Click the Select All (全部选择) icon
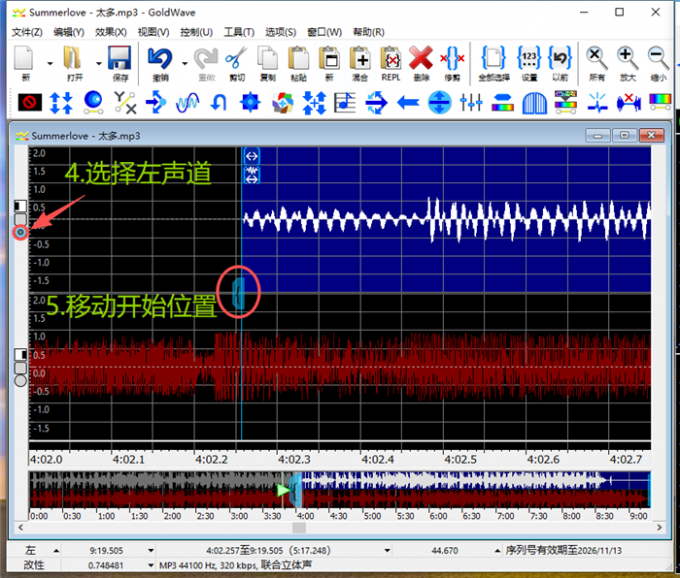The height and width of the screenshot is (578, 680). 494,58
